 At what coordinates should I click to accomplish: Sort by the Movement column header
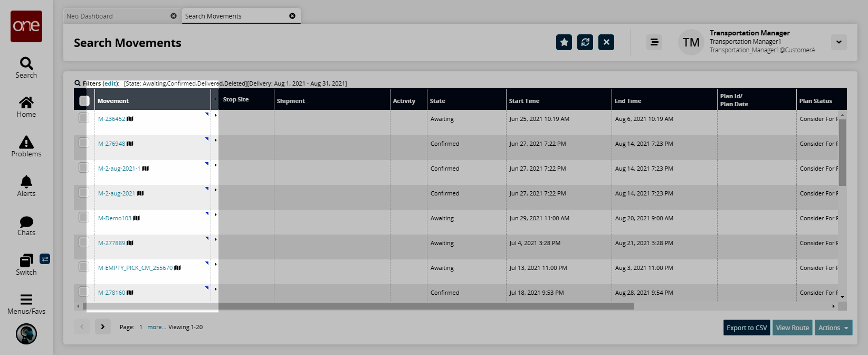pos(153,100)
